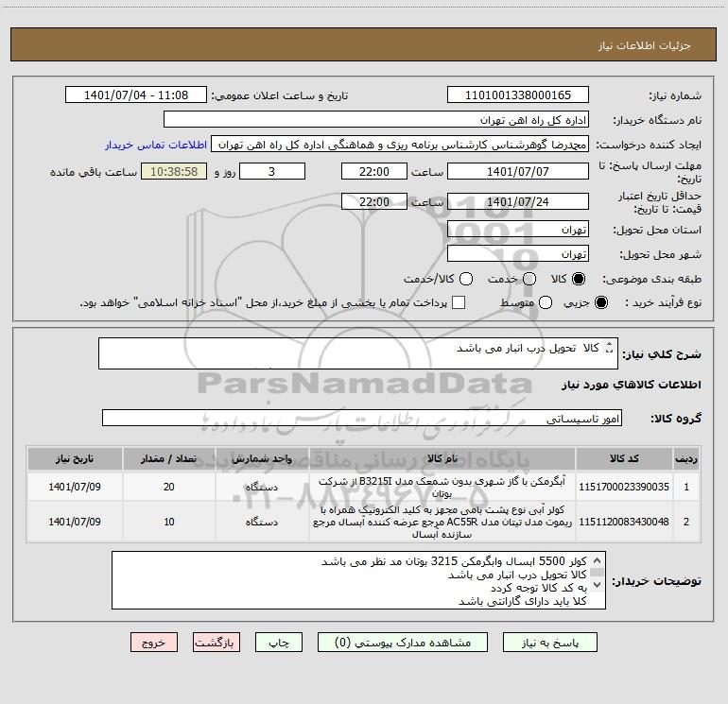Click price validity hour field 22:00

click(374, 201)
